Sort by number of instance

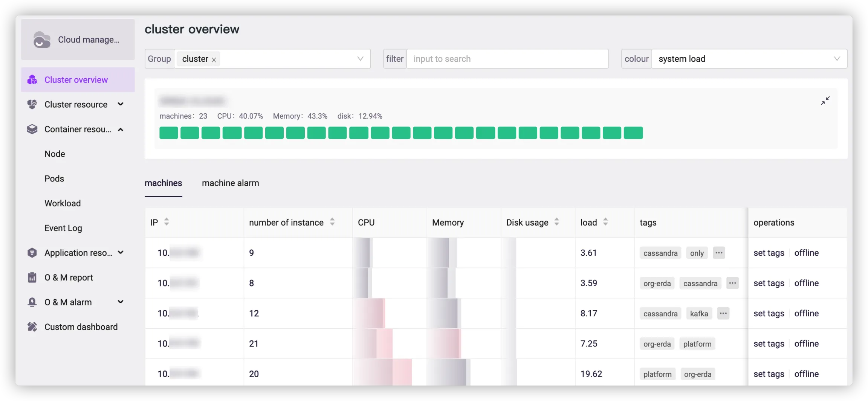[332, 222]
